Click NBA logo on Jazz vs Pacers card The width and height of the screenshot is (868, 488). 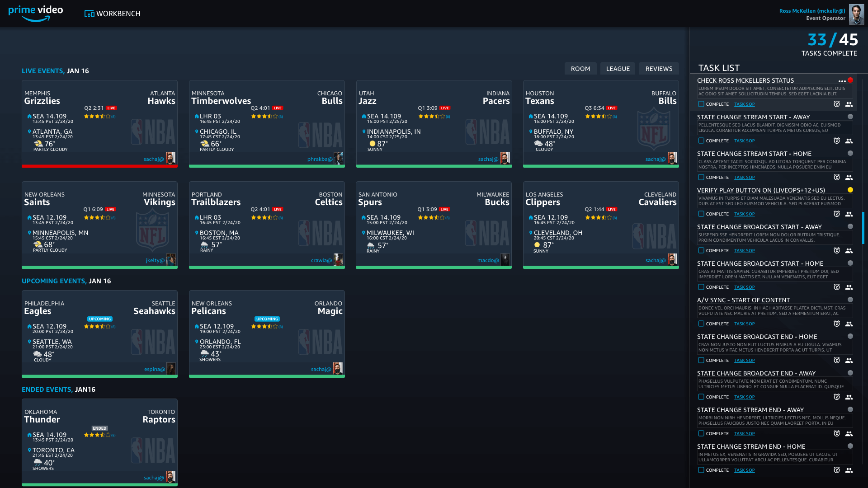pos(487,132)
